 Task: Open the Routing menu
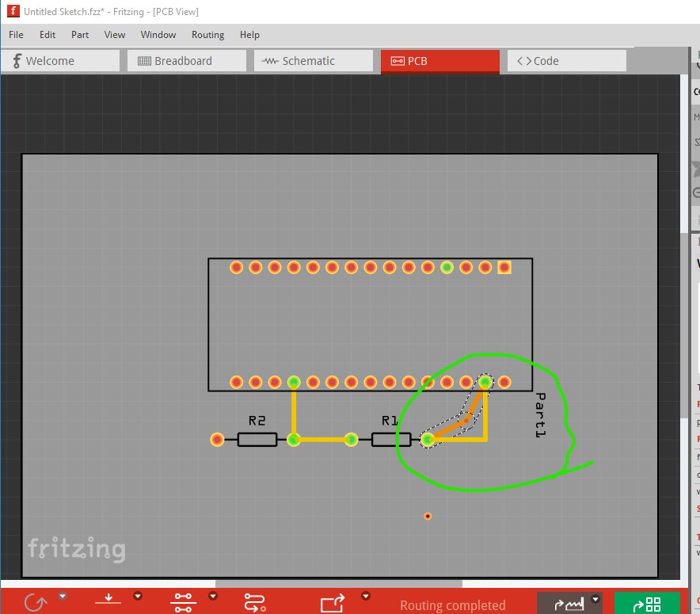pyautogui.click(x=207, y=35)
